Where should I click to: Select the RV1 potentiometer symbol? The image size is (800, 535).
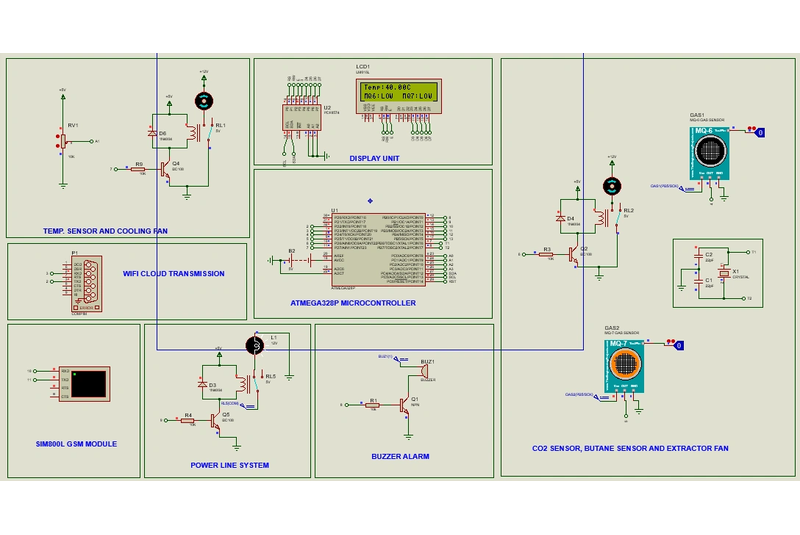point(63,141)
